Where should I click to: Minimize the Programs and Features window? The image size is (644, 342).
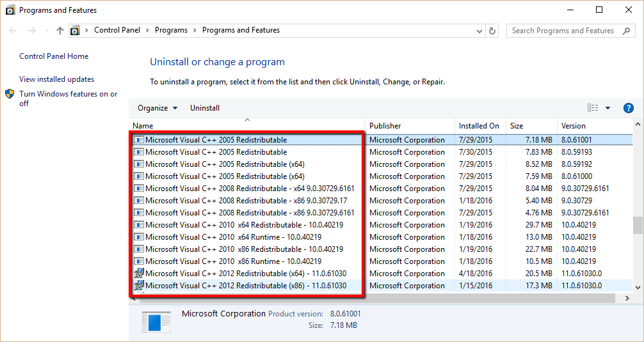(570, 10)
